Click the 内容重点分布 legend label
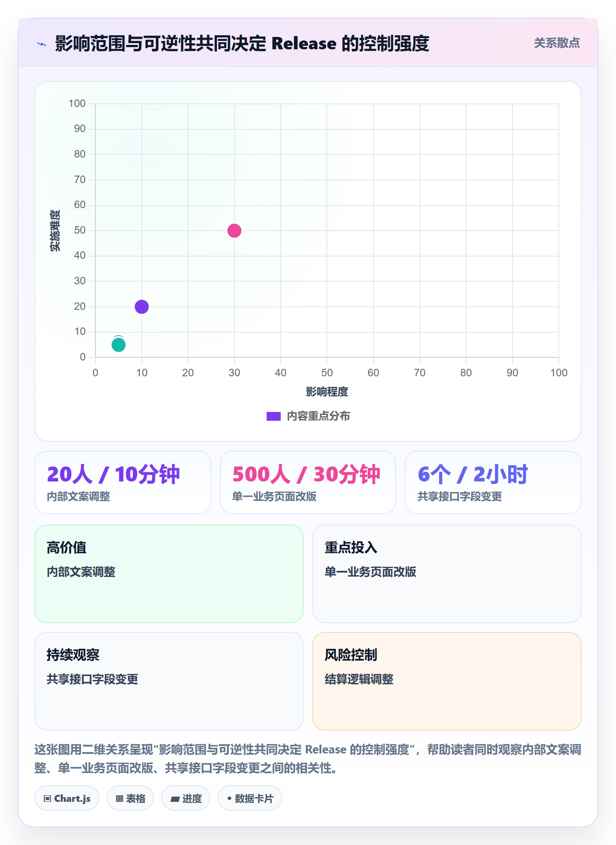Viewport: 616px width, 845px height. click(318, 416)
